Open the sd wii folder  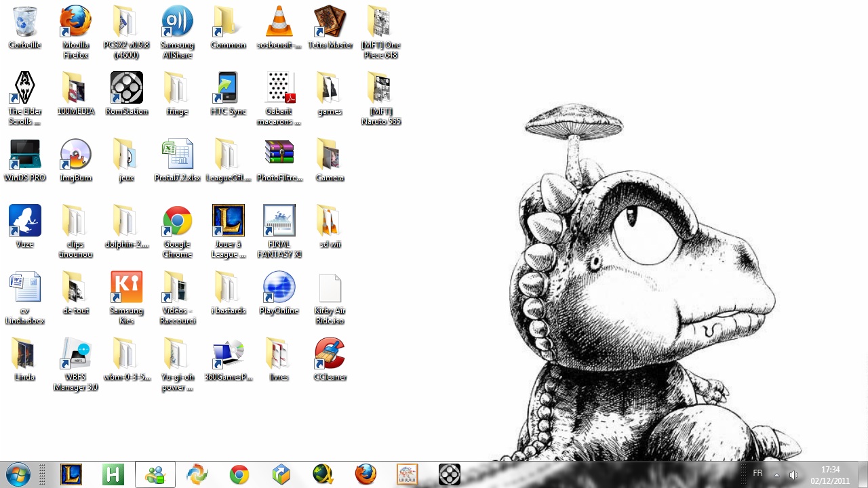[330, 226]
